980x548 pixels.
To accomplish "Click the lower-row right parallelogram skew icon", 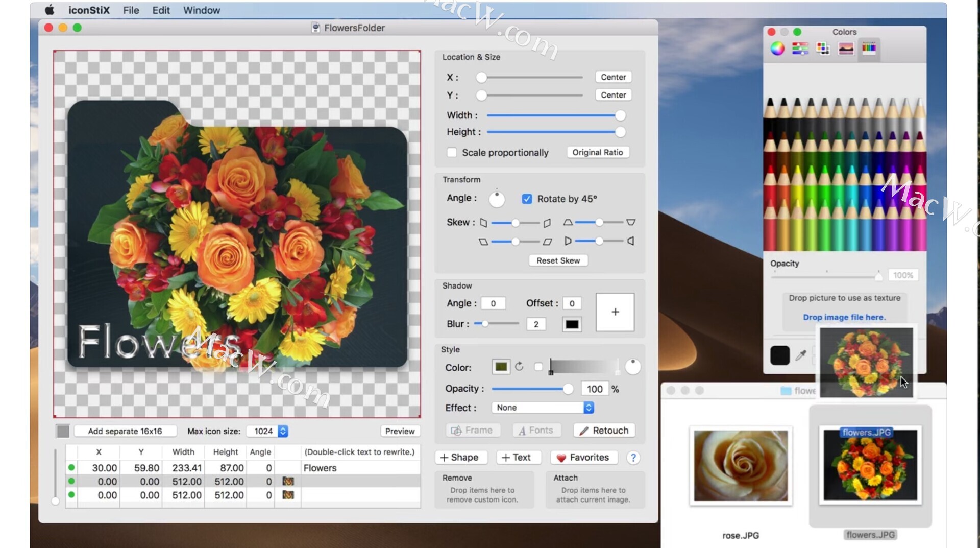I will (547, 242).
